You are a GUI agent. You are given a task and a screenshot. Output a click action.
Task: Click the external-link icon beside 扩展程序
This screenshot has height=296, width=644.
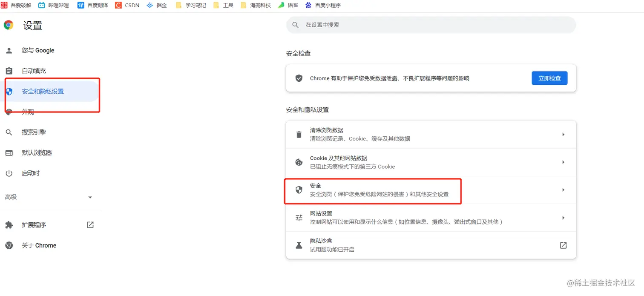pyautogui.click(x=90, y=225)
